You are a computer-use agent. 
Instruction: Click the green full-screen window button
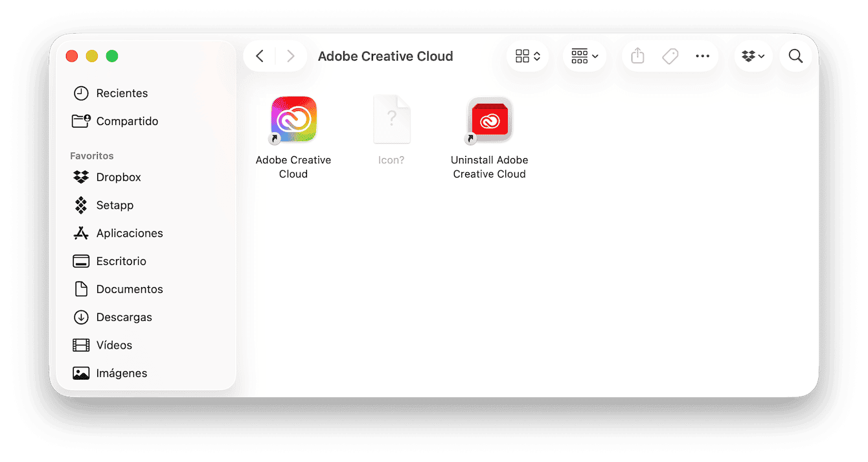112,56
